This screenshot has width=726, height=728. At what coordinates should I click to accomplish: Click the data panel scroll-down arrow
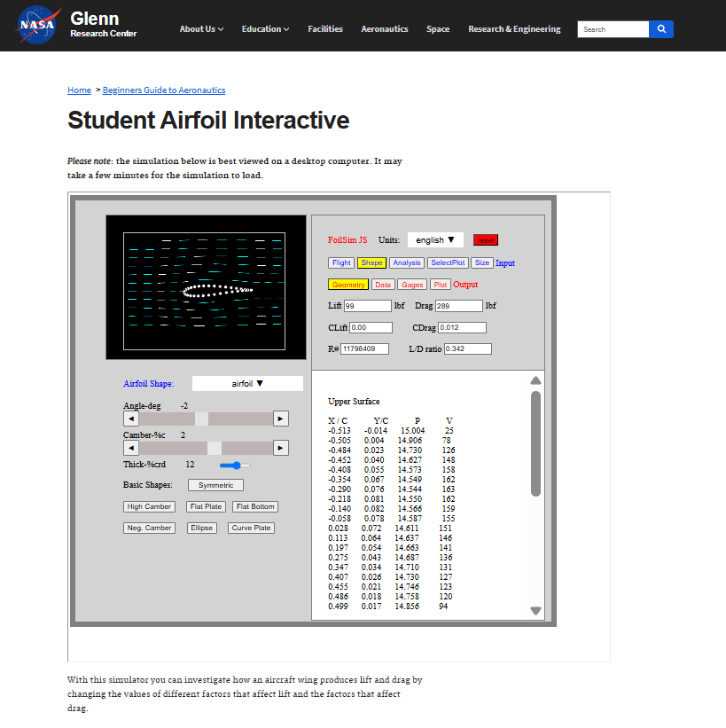click(535, 610)
